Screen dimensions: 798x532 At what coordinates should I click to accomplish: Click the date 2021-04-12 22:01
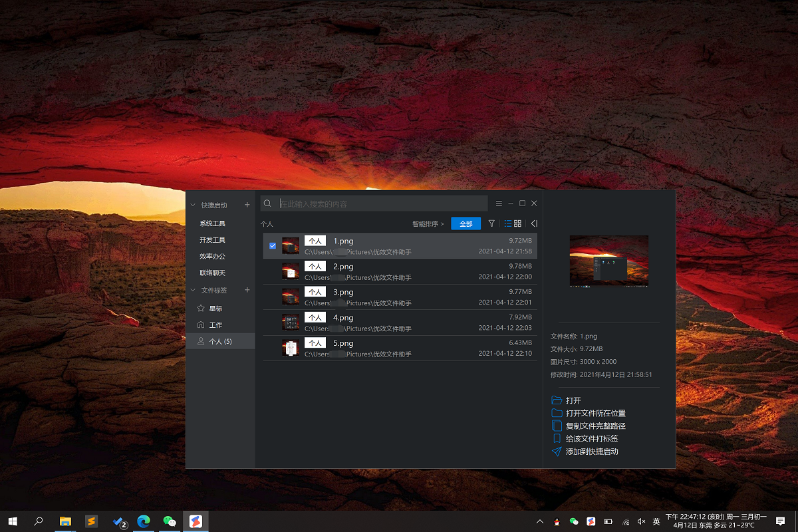pyautogui.click(x=505, y=302)
